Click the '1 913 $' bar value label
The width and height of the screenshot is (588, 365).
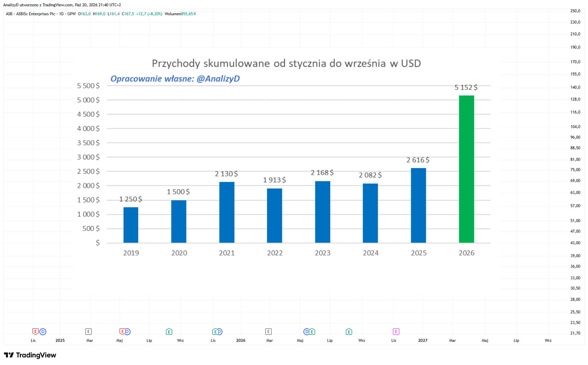pos(274,180)
